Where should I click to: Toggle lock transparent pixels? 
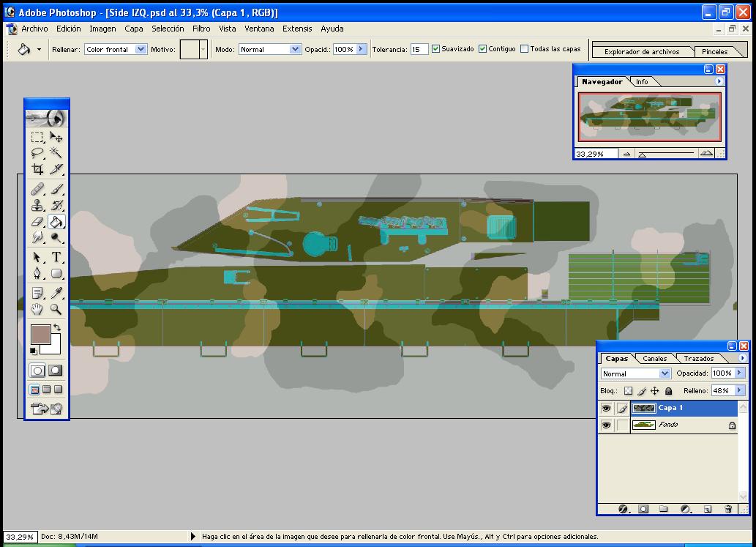(x=628, y=391)
